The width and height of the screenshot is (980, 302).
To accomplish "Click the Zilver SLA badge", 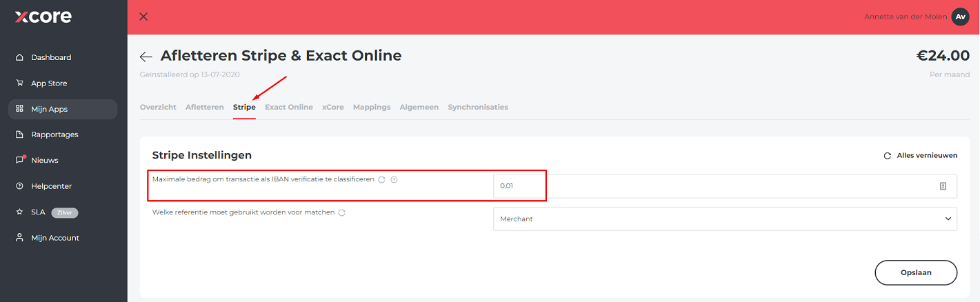I will pyautogui.click(x=65, y=212).
